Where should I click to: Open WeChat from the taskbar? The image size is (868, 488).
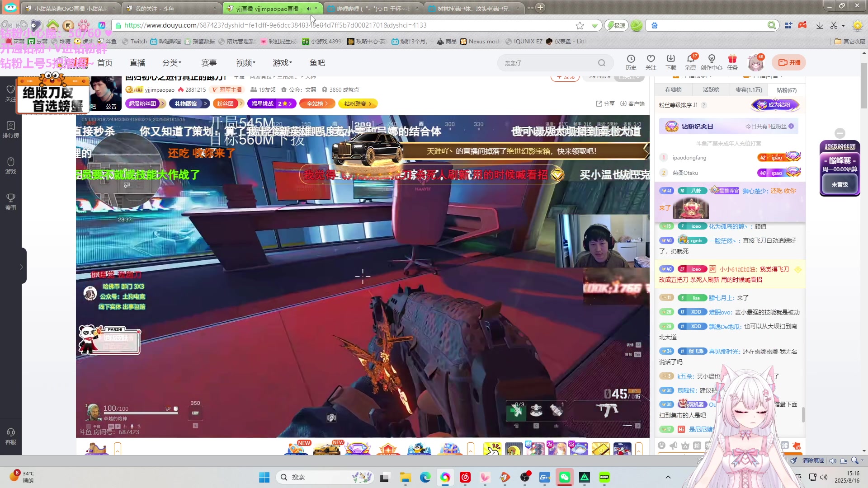click(x=564, y=477)
